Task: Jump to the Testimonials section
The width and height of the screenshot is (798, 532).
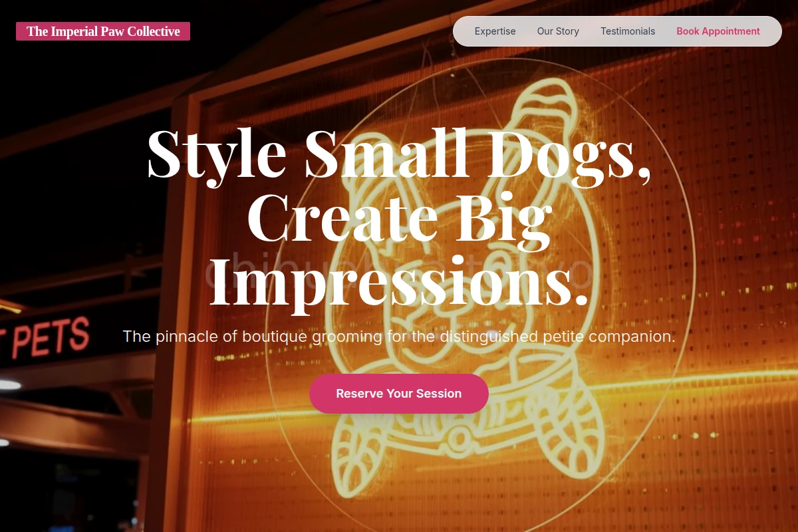Action: point(628,31)
